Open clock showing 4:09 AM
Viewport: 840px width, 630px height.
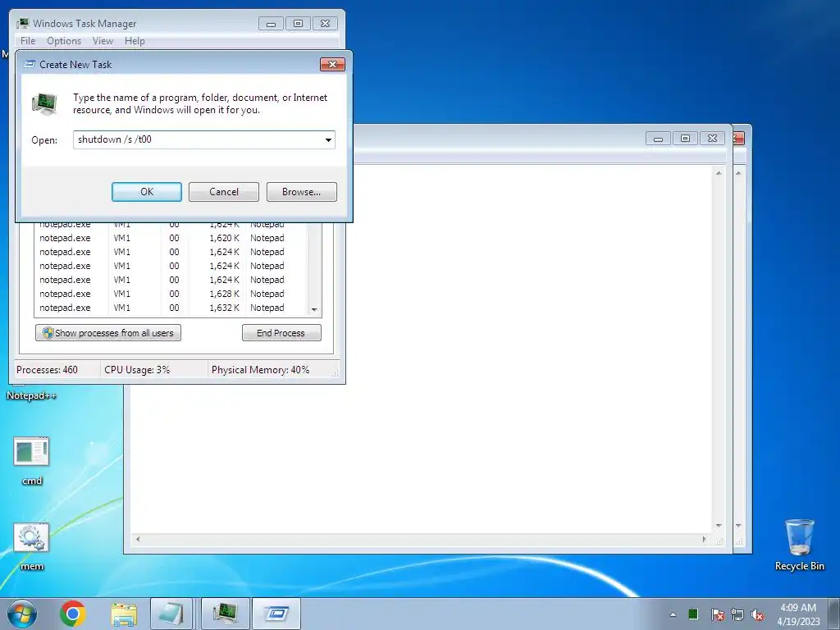click(x=798, y=614)
